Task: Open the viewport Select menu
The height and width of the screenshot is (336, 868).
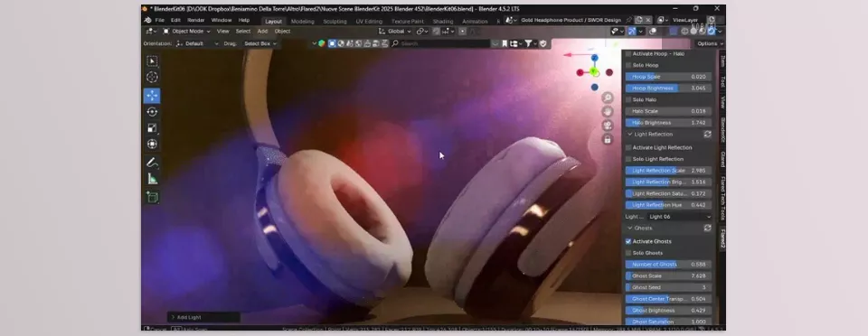Action: coord(243,32)
